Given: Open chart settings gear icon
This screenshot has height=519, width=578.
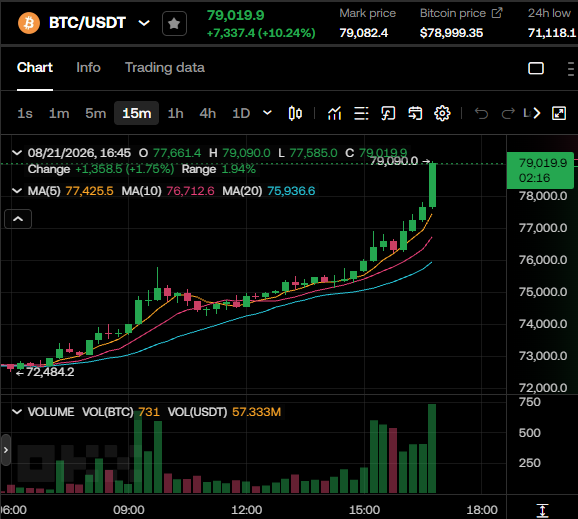Looking at the screenshot, I should click(x=442, y=113).
